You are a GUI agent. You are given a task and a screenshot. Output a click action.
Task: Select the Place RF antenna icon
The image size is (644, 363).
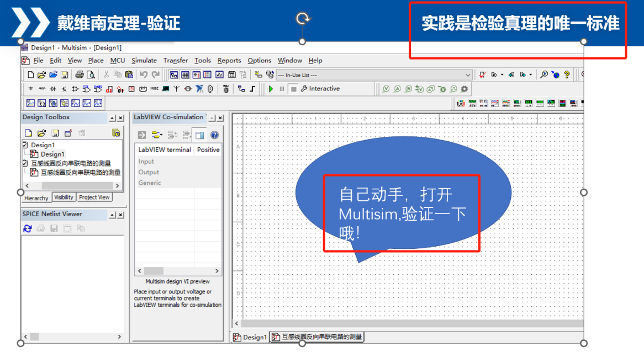(x=177, y=89)
